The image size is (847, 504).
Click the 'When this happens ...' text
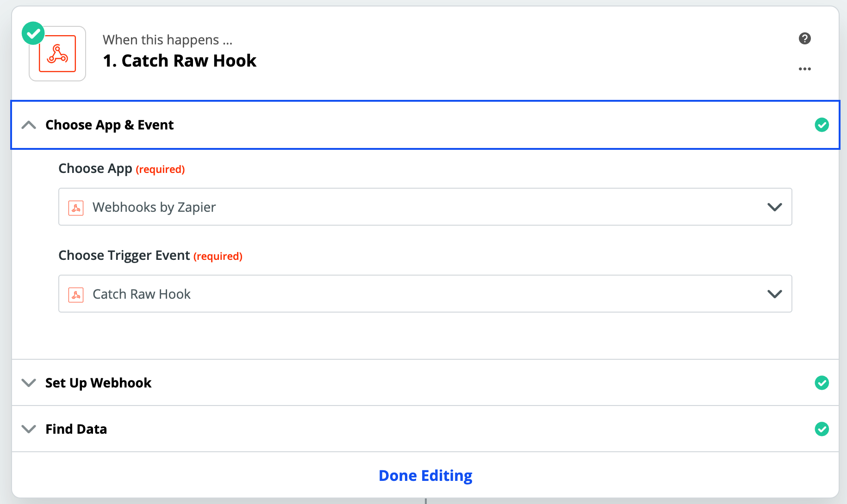(168, 40)
